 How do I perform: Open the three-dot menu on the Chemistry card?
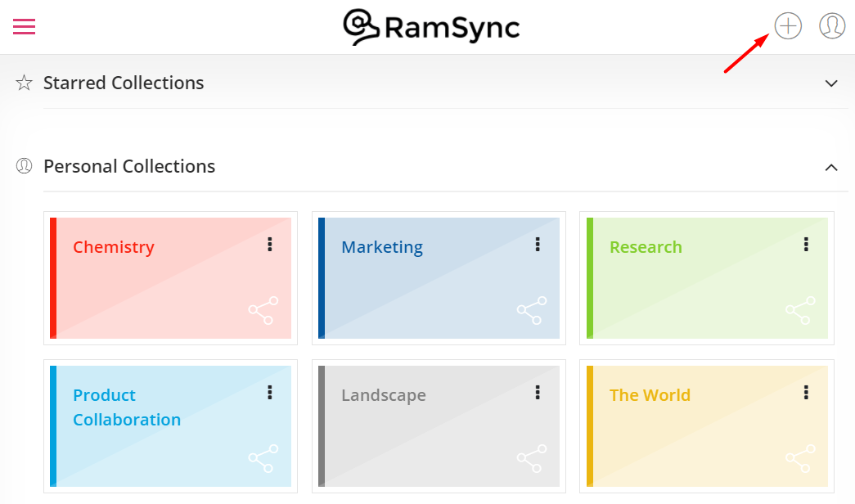coord(269,244)
